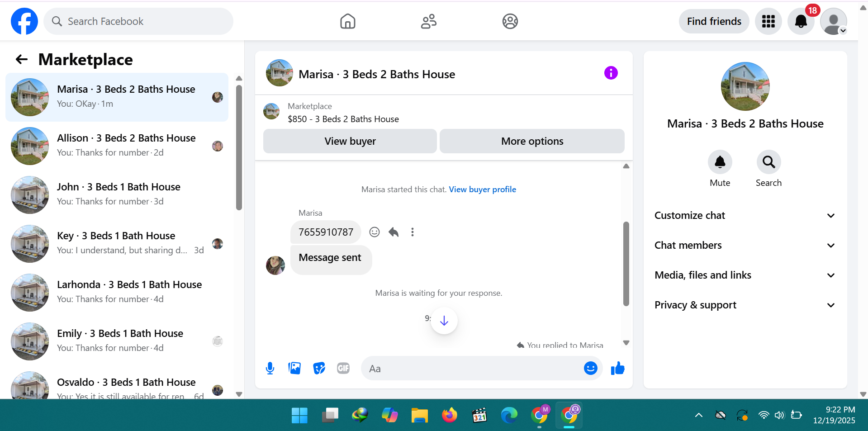This screenshot has height=431, width=868.
Task: Go to the Home feed icon
Action: [x=347, y=21]
